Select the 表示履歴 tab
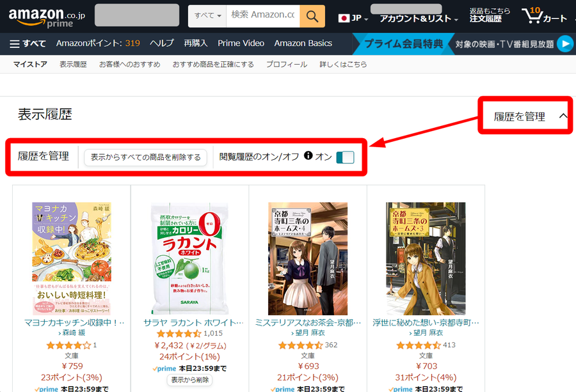The image size is (576, 392). tap(73, 64)
